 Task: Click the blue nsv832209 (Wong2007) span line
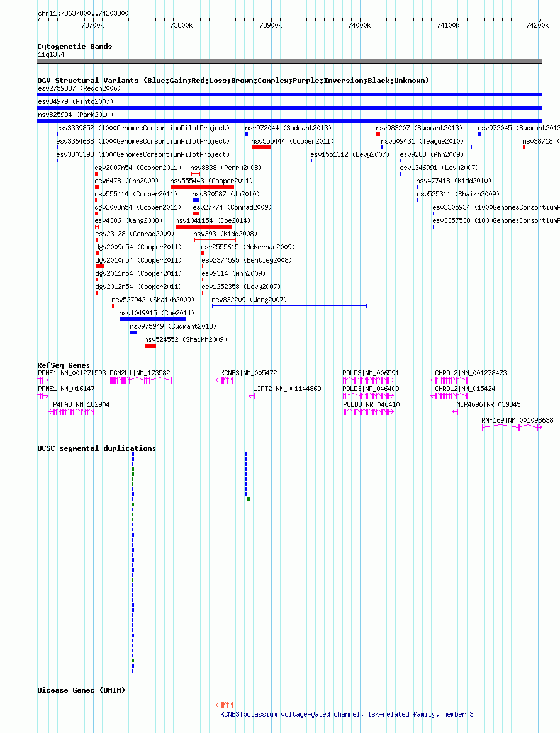coord(289,306)
